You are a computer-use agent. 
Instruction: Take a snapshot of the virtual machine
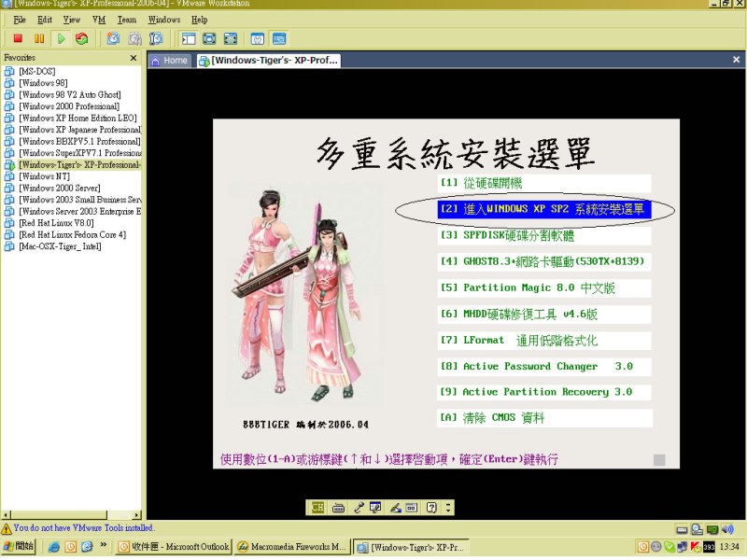(113, 38)
